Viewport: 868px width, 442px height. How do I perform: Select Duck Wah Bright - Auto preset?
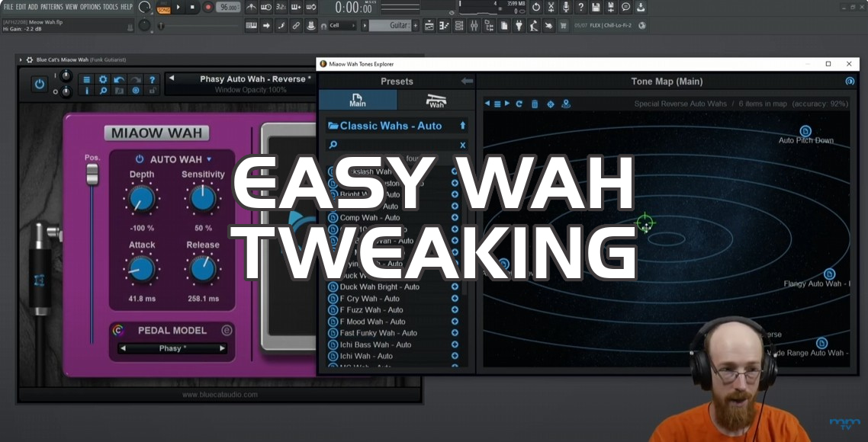click(380, 287)
